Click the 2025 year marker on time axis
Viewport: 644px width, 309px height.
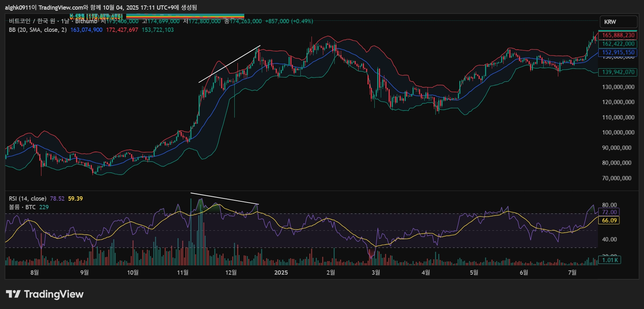pyautogui.click(x=281, y=273)
